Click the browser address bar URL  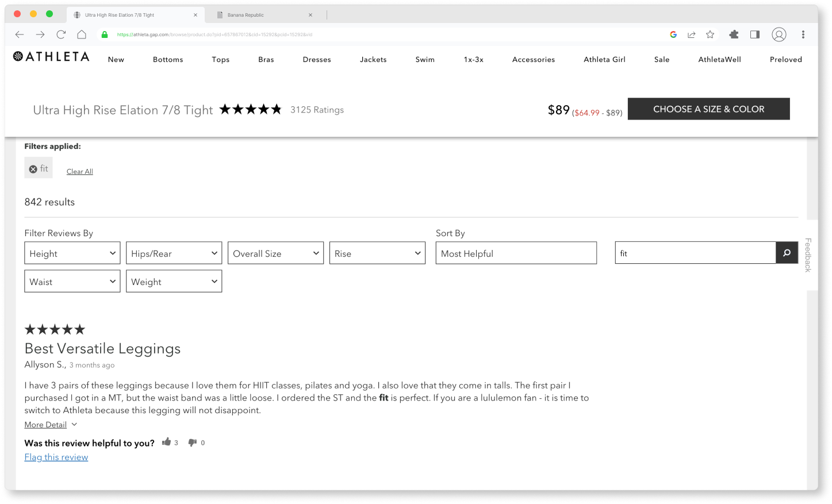tap(214, 34)
